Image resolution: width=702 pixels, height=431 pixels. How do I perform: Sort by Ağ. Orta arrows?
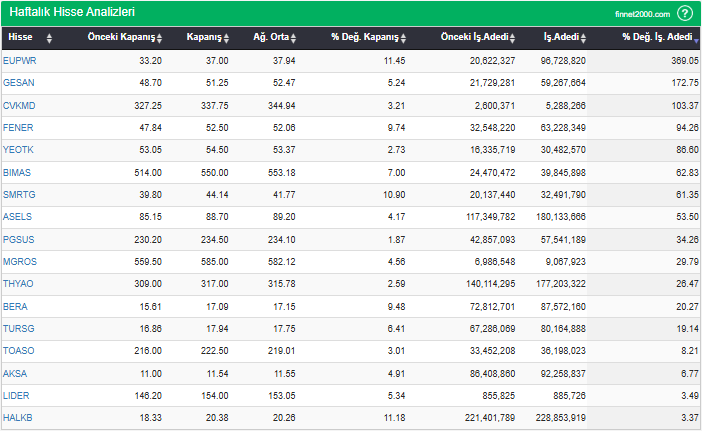pos(293,38)
